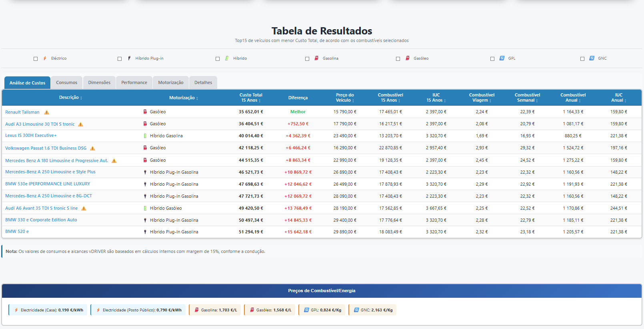644x329 pixels.
Task: Click the Gasolina price badge 1,703 €/L
Action: [x=215, y=310]
